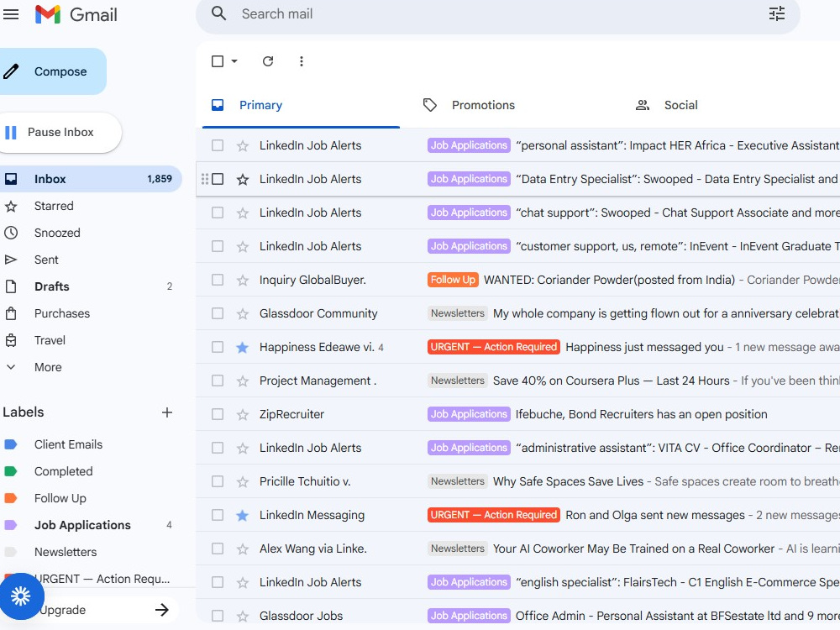Star the Glassdoor Community email
This screenshot has width=840, height=630.
point(243,313)
